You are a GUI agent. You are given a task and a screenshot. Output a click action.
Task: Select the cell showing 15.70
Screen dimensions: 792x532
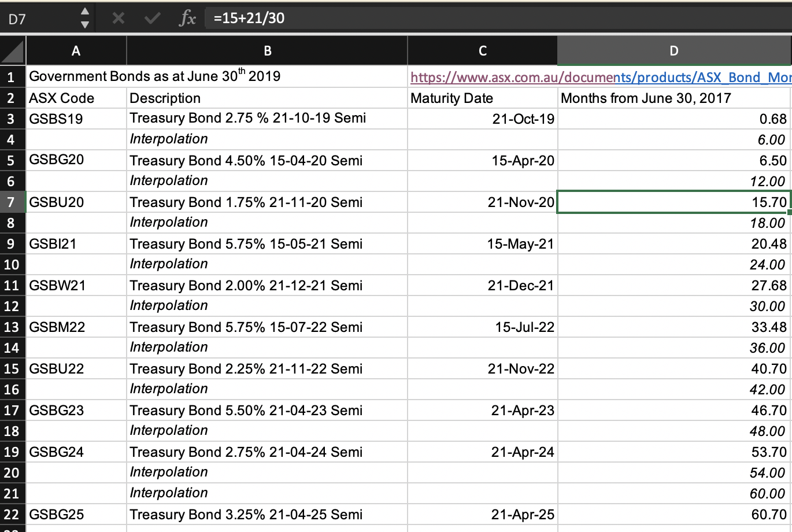[x=673, y=202]
